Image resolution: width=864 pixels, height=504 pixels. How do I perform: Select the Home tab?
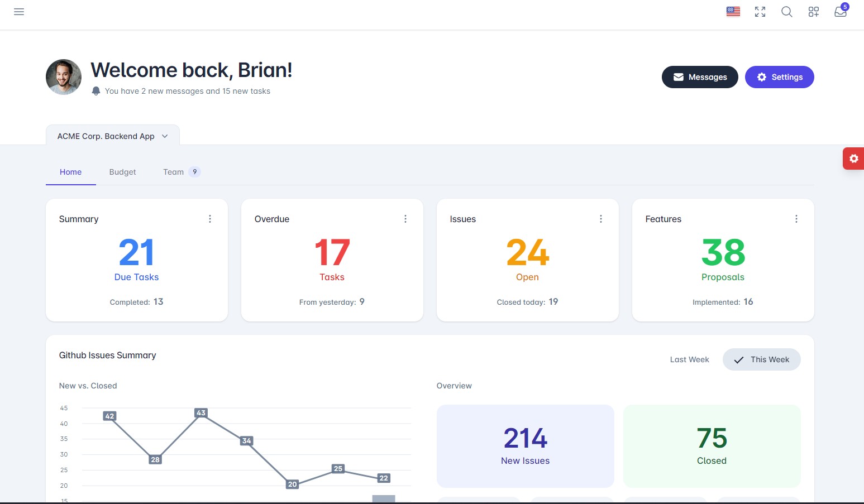pyautogui.click(x=71, y=172)
